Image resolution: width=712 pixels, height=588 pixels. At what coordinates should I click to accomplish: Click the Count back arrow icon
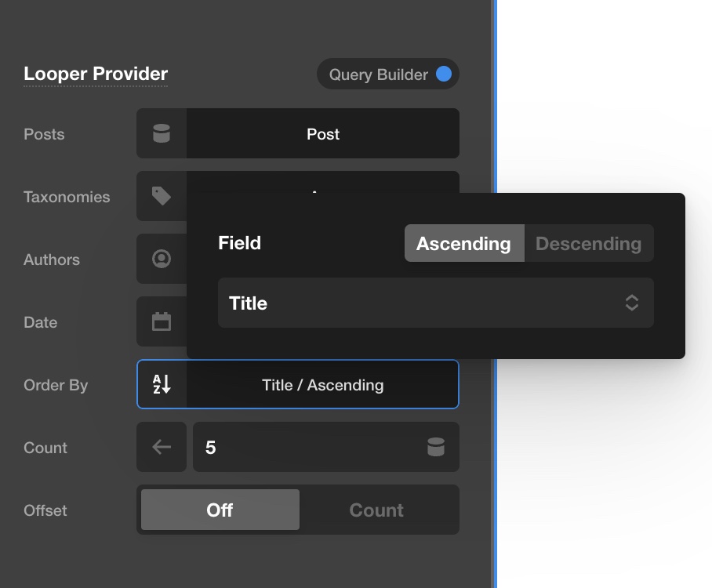[x=162, y=447]
